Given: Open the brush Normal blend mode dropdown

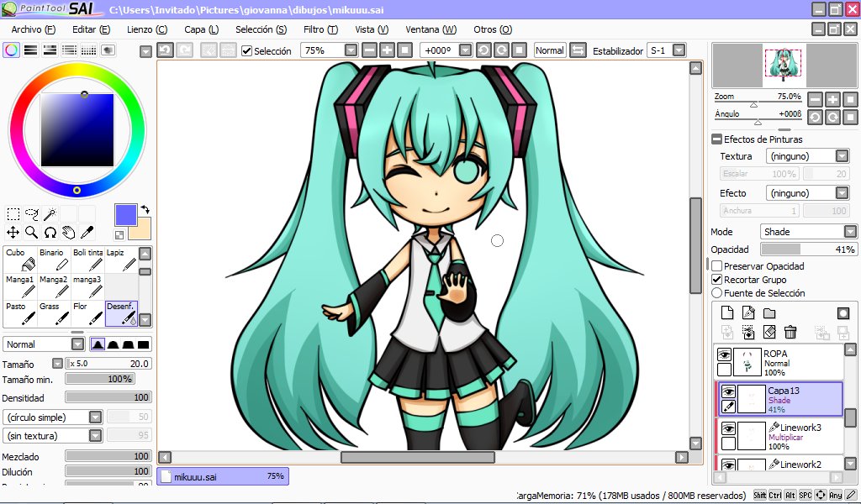Looking at the screenshot, I should [x=77, y=344].
